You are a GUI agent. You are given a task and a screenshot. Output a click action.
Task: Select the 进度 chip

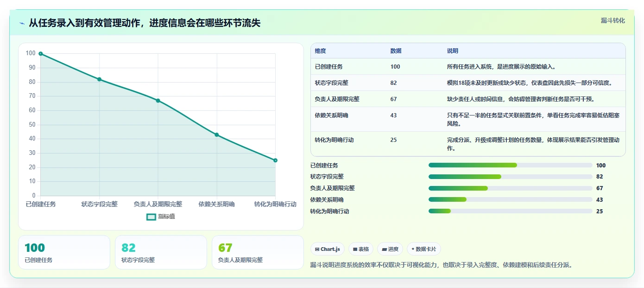click(390, 249)
